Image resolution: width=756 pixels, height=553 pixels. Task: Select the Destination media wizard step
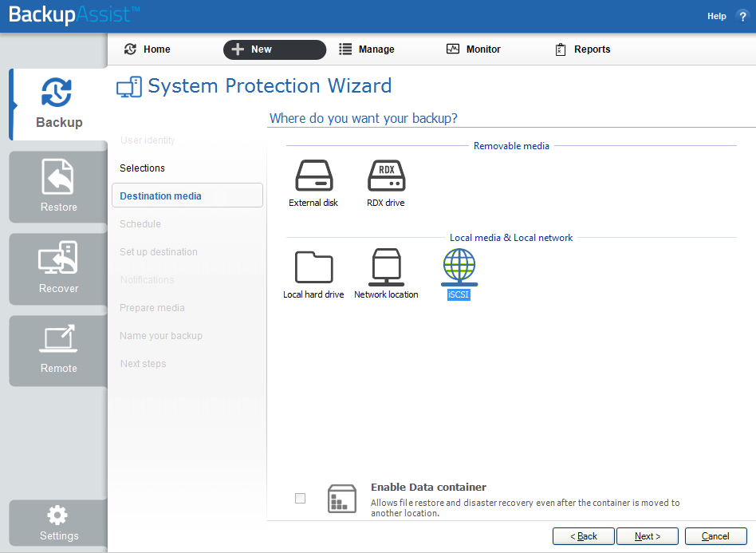[x=187, y=196]
